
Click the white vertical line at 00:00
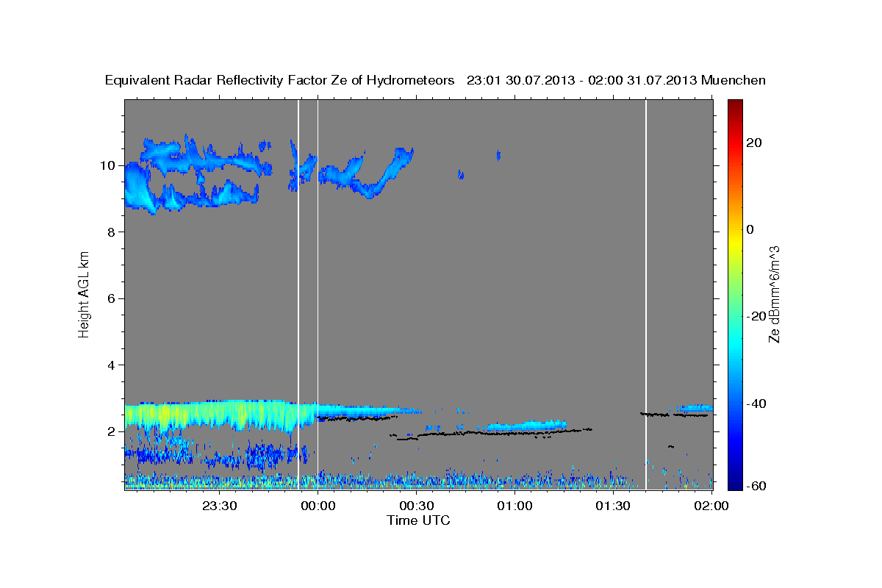pyautogui.click(x=318, y=294)
